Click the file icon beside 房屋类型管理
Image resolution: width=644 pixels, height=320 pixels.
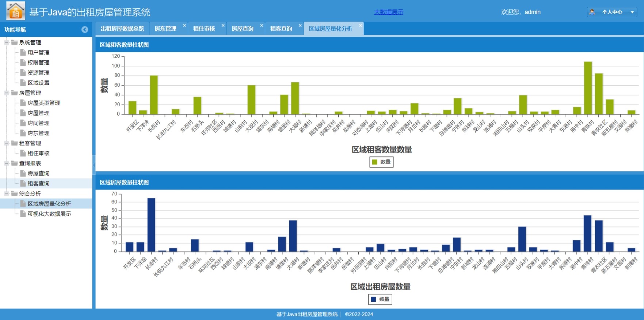tap(23, 103)
